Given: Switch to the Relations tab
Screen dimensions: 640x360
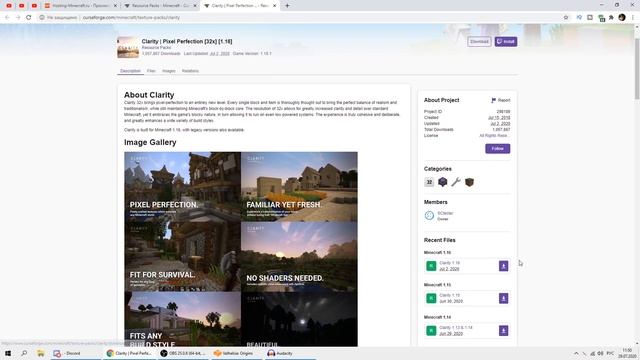Looking at the screenshot, I should (x=190, y=71).
